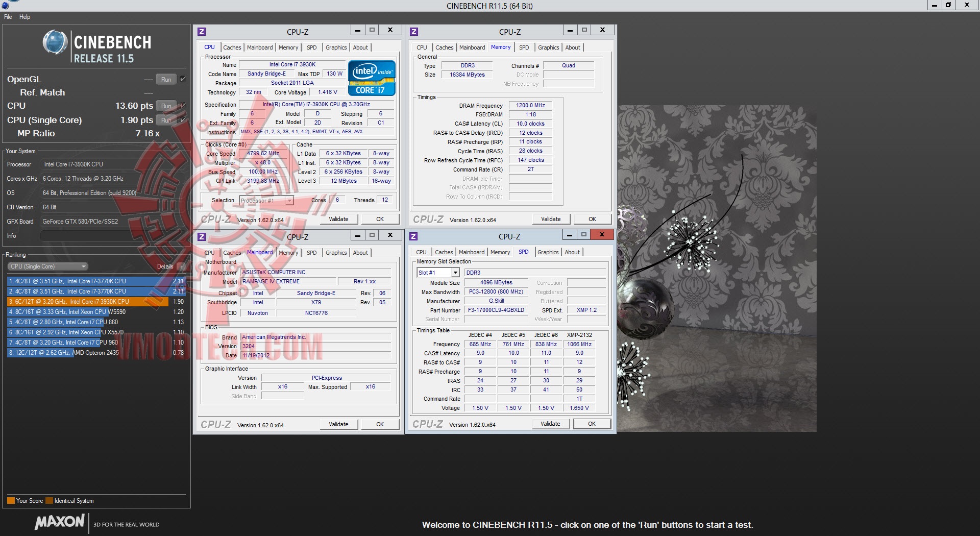
Task: Click OK in the CPU-Z memory timings window
Action: pyautogui.click(x=592, y=219)
